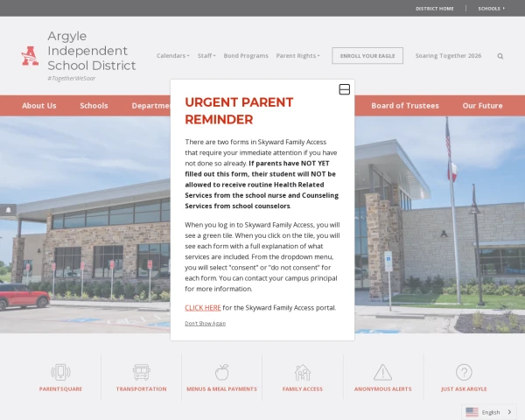Click the Menus & Meal Payments apple icon
The width and height of the screenshot is (525, 420).
(221, 372)
